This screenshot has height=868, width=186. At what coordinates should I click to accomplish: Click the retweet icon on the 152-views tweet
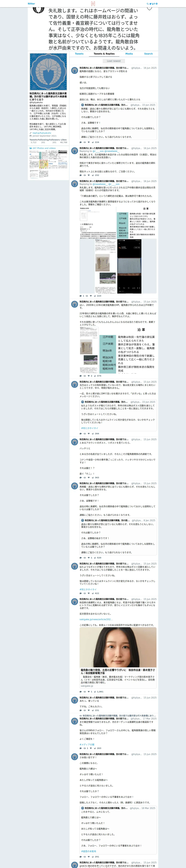pyautogui.click(x=85, y=175)
